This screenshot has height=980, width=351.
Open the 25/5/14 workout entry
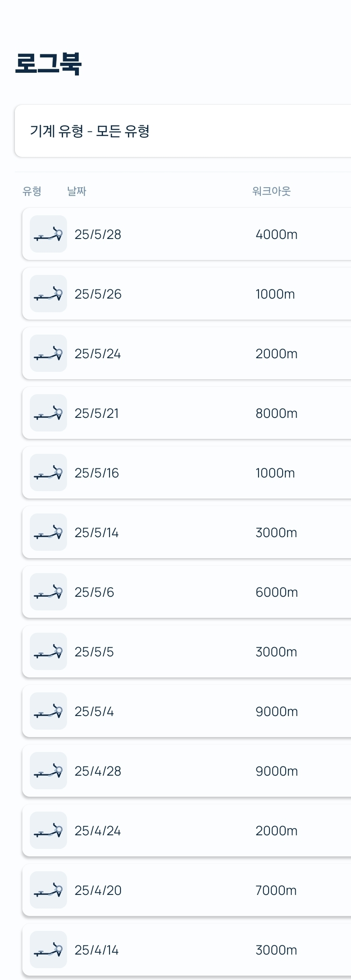tap(187, 532)
